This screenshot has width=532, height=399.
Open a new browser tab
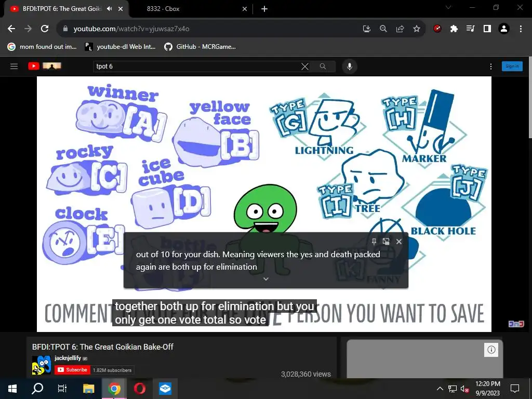(x=264, y=9)
